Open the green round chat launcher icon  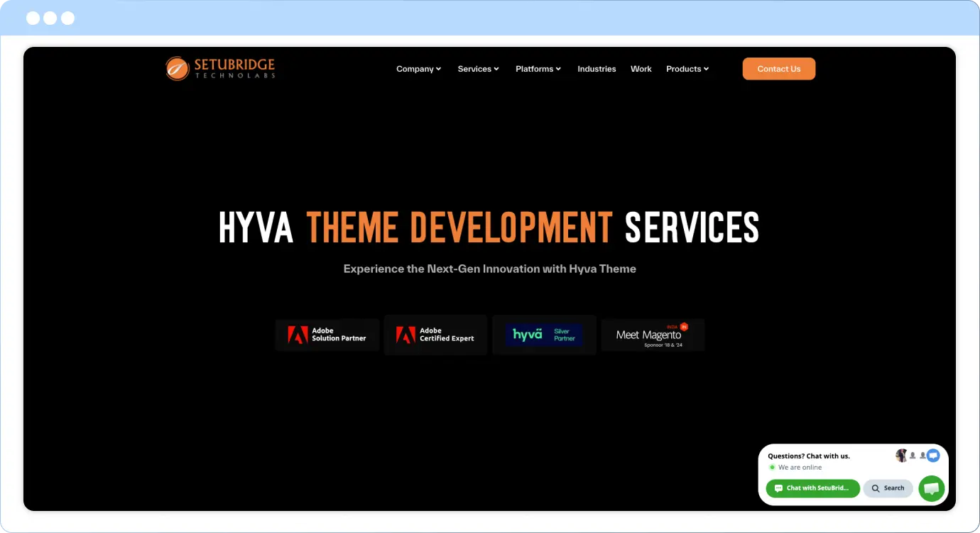[x=931, y=488]
